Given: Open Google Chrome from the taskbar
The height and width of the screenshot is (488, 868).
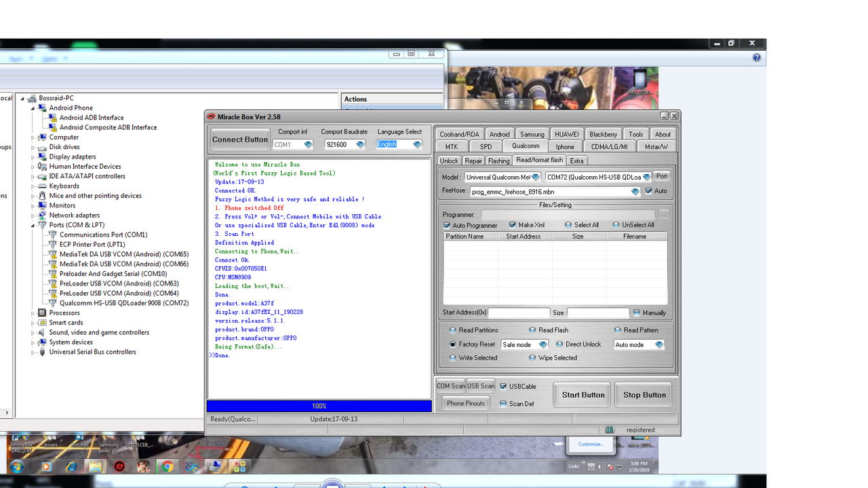Looking at the screenshot, I should [x=167, y=466].
